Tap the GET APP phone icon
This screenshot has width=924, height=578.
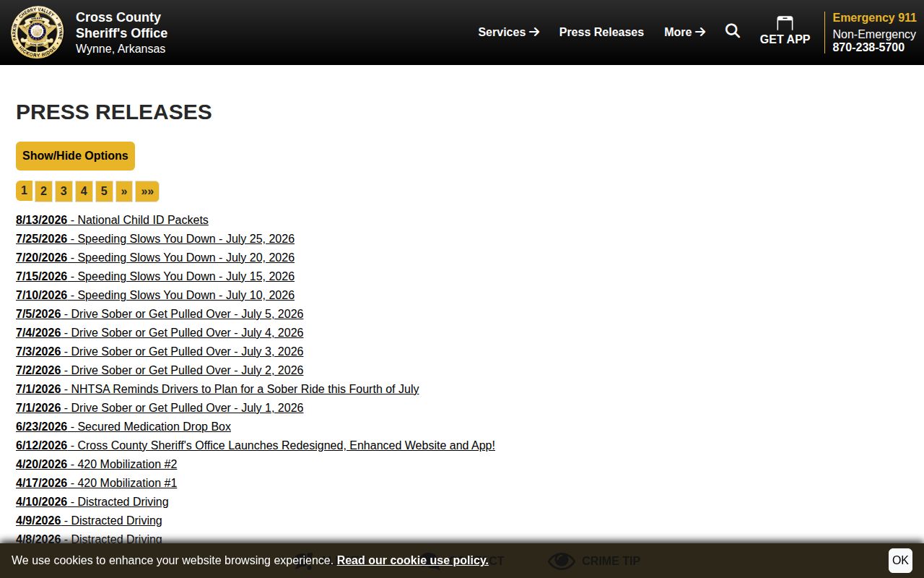[x=785, y=24]
